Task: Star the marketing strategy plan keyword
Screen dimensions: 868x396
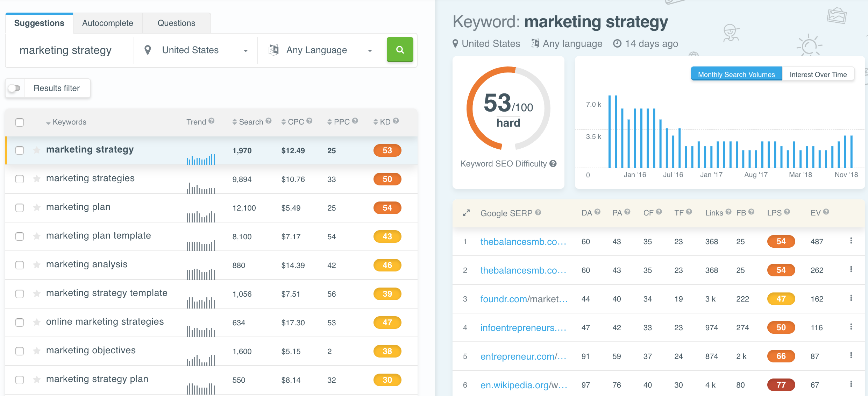Action: point(36,380)
